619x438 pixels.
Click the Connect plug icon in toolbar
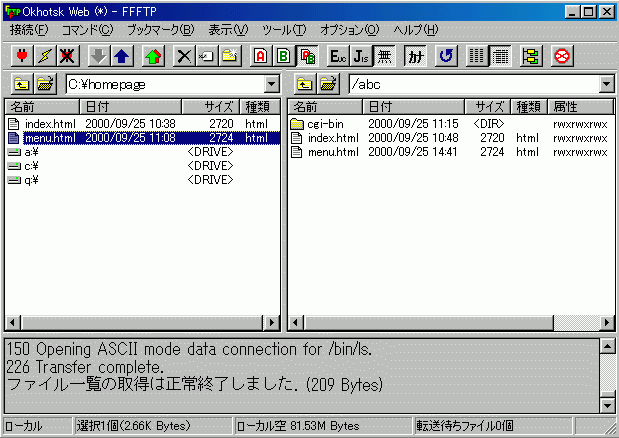(x=22, y=56)
